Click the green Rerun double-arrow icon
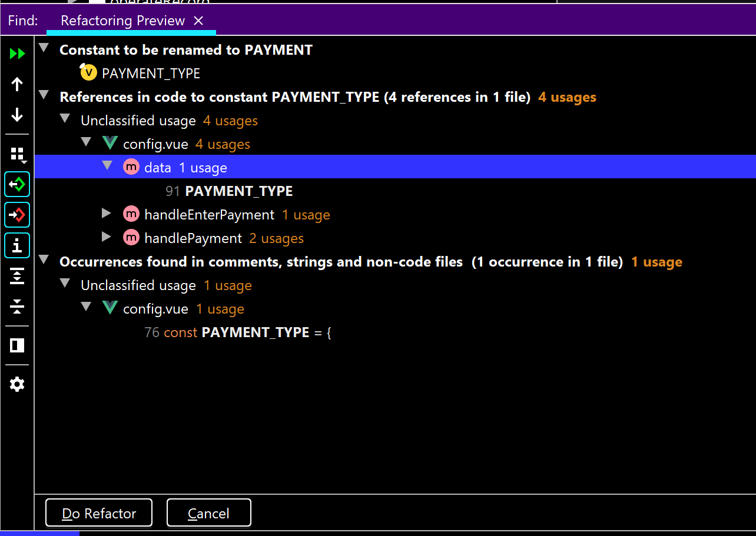Screen dimensions: 756x536 tap(17, 54)
